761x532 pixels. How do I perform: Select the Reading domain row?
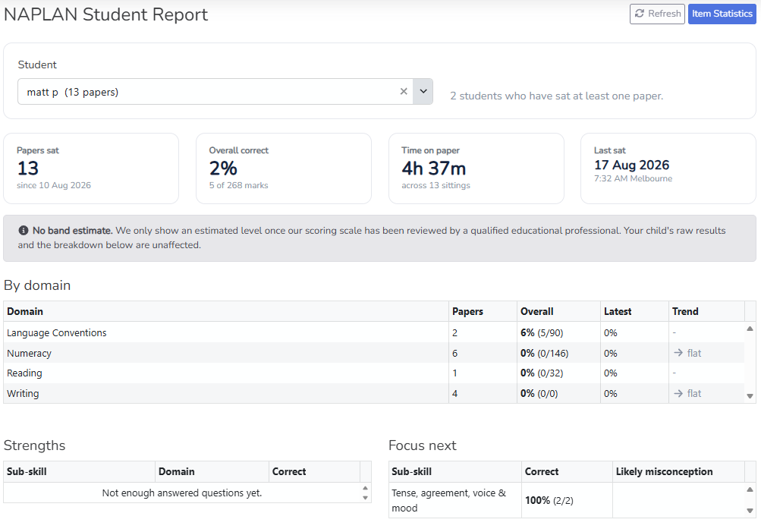374,373
